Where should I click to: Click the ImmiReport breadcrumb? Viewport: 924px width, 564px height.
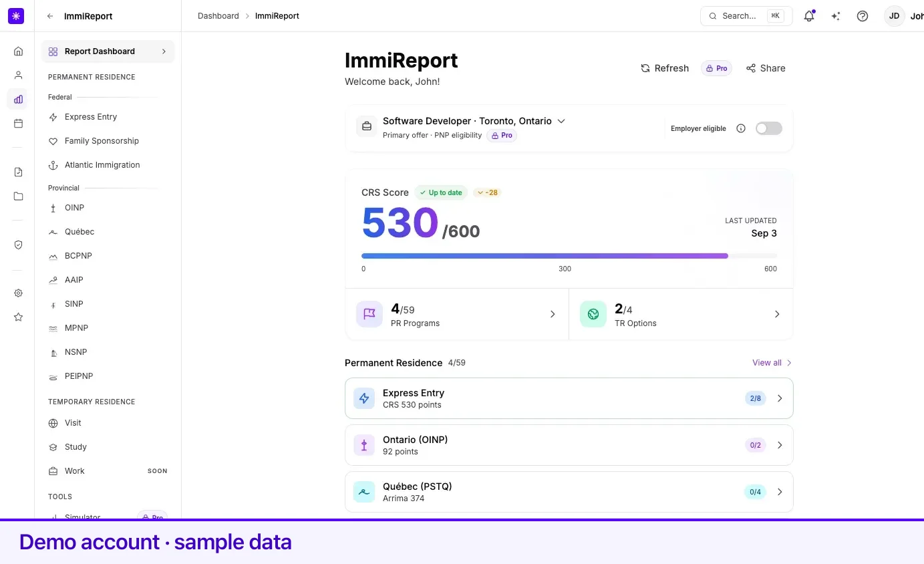pos(277,16)
